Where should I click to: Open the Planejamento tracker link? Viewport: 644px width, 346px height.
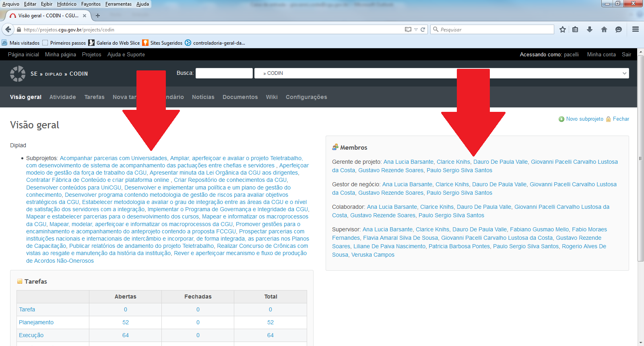[36, 322]
